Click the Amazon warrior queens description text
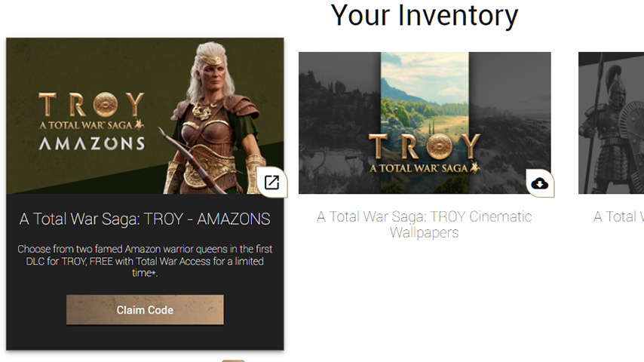644x362 pixels. pyautogui.click(x=145, y=261)
